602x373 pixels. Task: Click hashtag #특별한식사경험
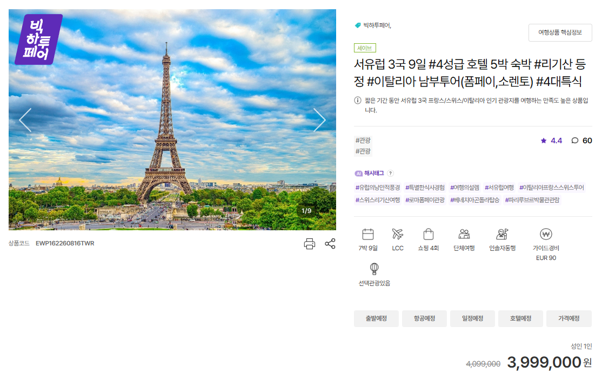tap(425, 187)
